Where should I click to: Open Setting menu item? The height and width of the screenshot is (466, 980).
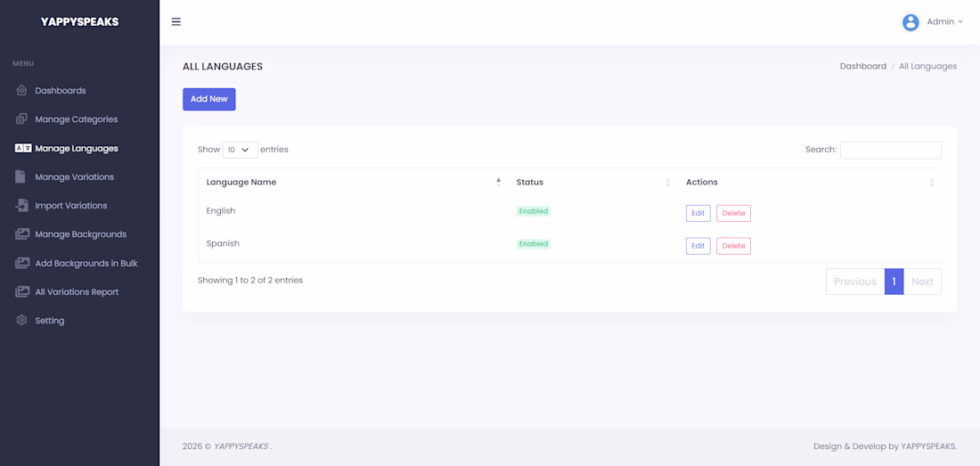[49, 321]
